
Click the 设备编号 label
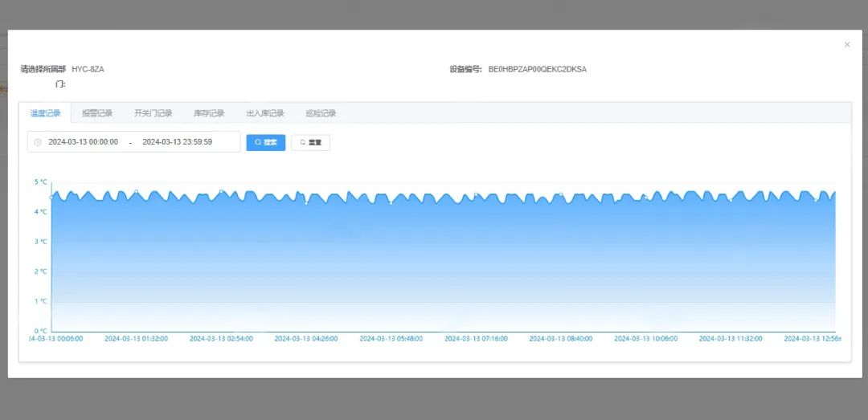pos(466,69)
